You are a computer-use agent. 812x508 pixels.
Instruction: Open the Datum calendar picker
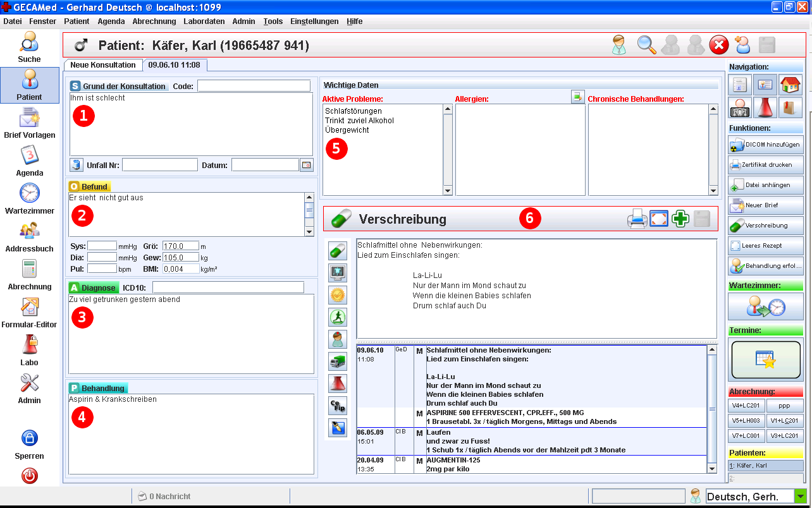pos(306,165)
